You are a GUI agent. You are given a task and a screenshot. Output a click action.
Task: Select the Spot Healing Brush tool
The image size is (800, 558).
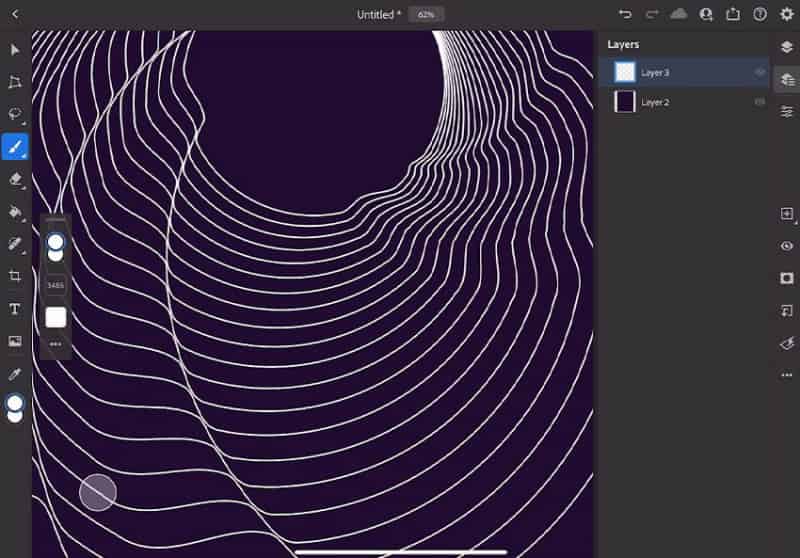click(x=15, y=244)
